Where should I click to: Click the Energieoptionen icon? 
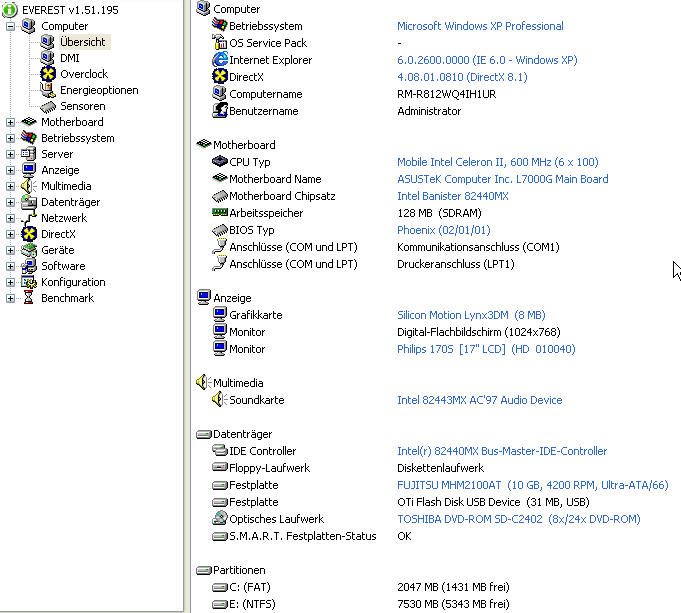(x=48, y=90)
